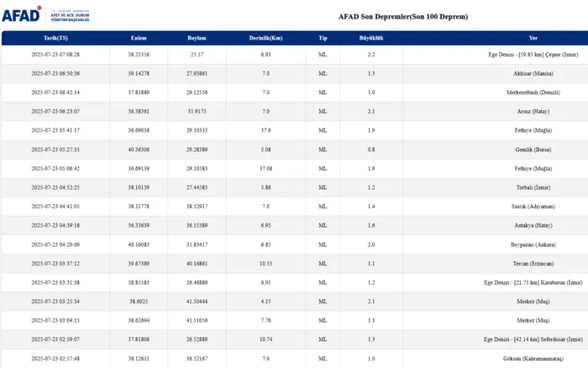Click the AFAD logo
The width and height of the screenshot is (588, 368).
(21, 15)
